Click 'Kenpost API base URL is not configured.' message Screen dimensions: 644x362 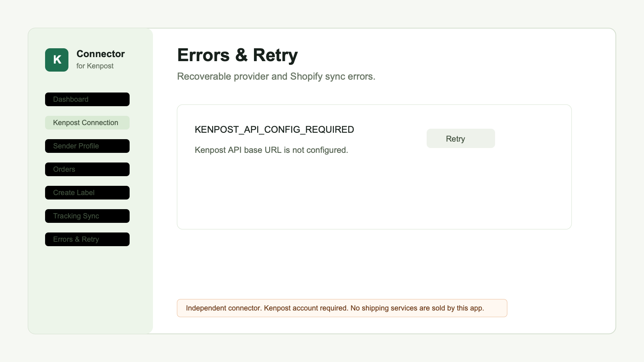[271, 150]
